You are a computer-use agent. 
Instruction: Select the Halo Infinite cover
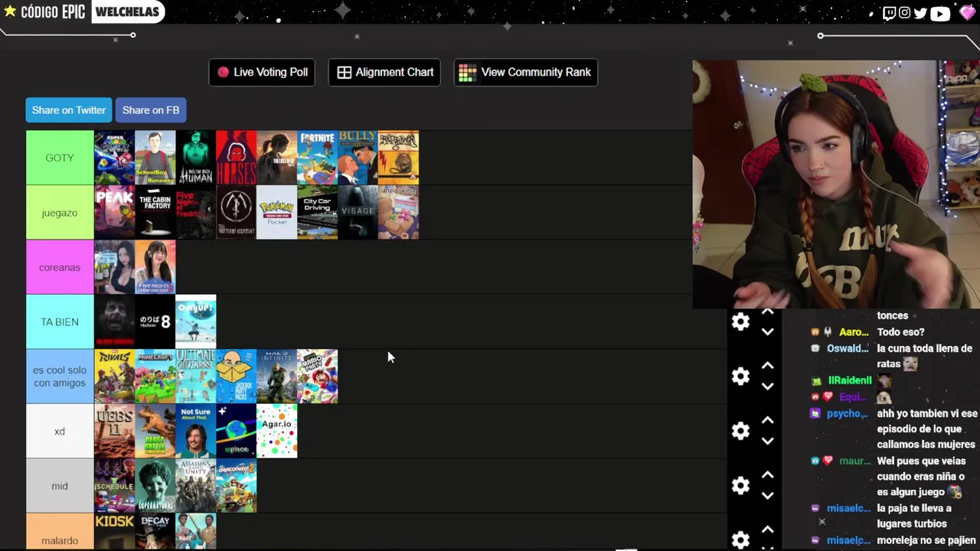tap(276, 377)
